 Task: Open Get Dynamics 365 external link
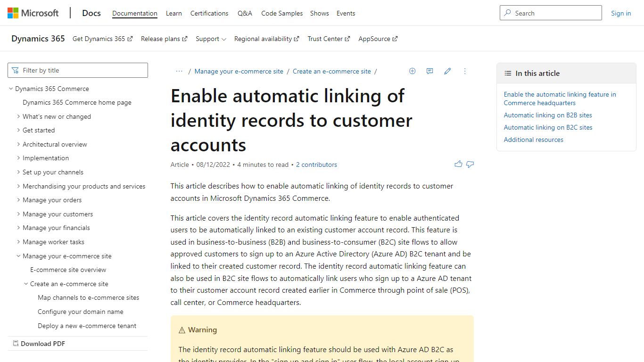coord(102,39)
